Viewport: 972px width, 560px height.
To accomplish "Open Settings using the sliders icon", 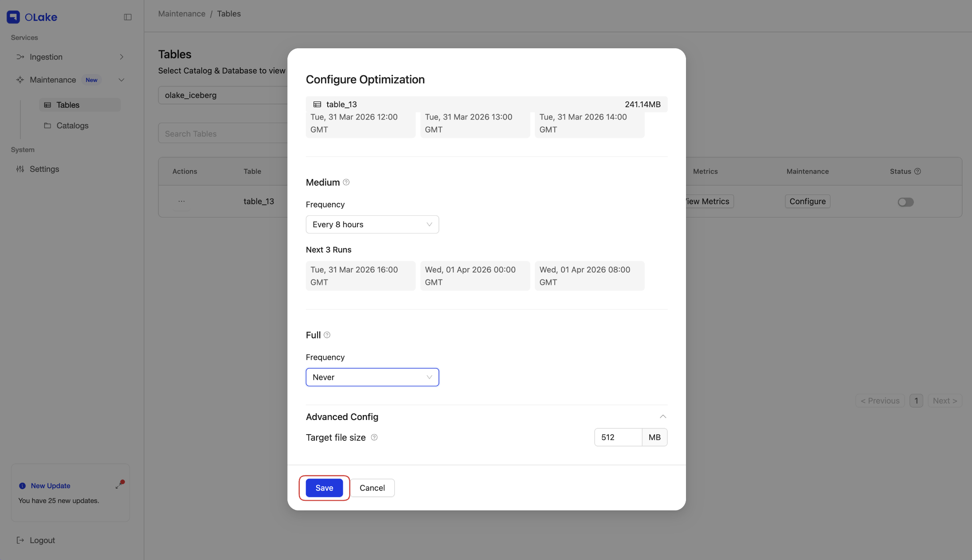I will (x=20, y=169).
